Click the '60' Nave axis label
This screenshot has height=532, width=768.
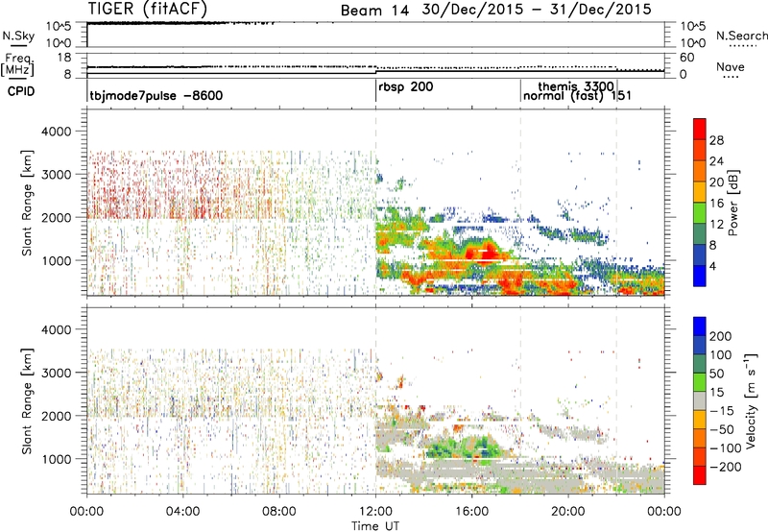pyautogui.click(x=687, y=58)
